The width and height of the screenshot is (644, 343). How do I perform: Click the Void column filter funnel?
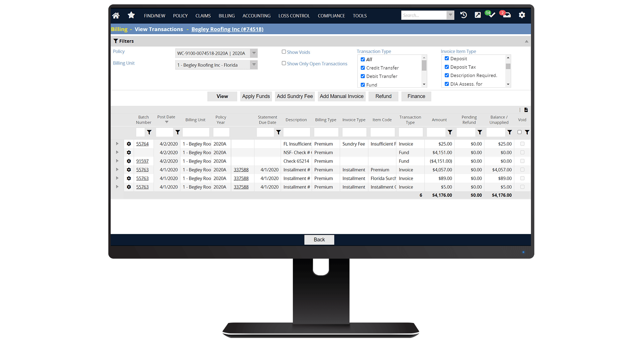(x=527, y=132)
